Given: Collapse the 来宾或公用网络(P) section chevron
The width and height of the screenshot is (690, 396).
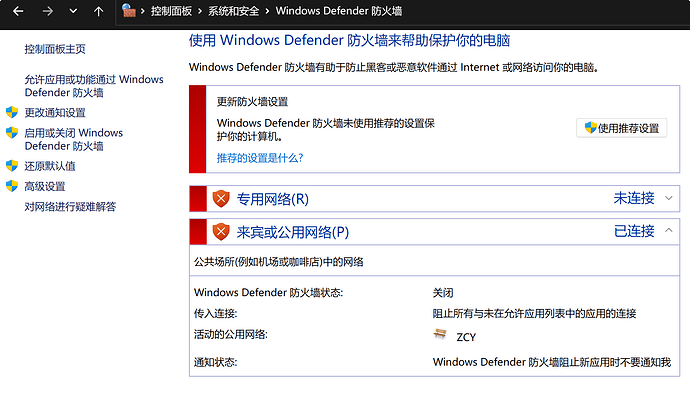Looking at the screenshot, I should coord(668,230).
